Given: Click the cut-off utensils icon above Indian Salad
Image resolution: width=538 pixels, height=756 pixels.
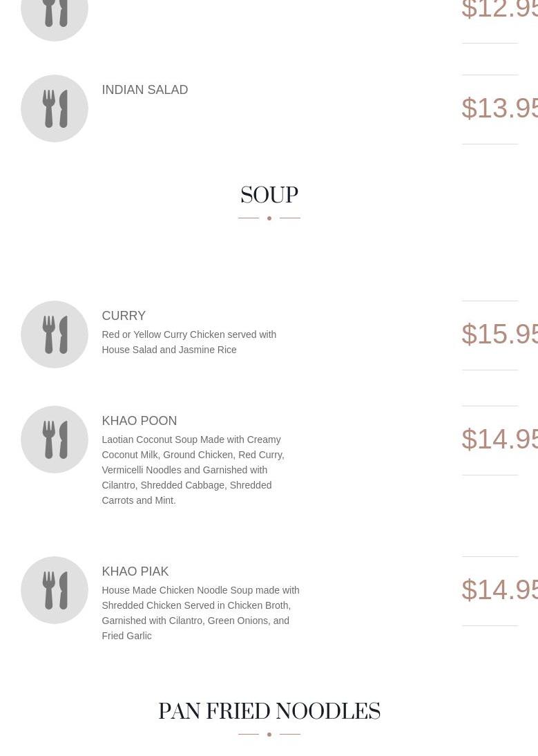Looking at the screenshot, I should pyautogui.click(x=55, y=15).
